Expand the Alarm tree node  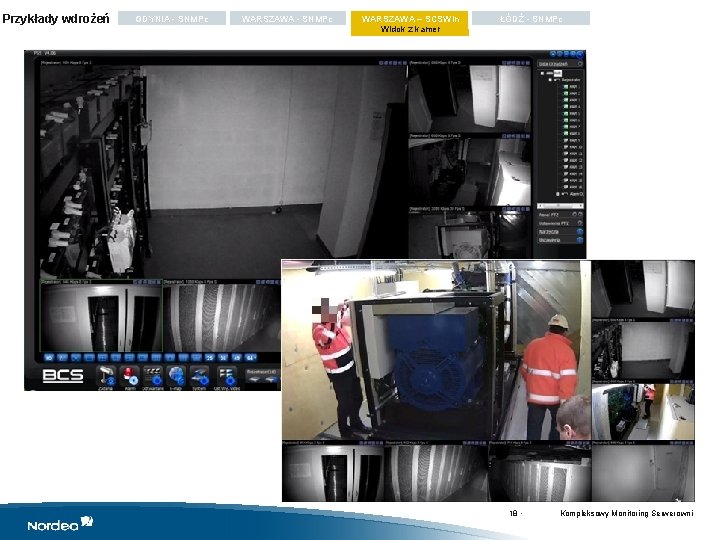pos(558,194)
